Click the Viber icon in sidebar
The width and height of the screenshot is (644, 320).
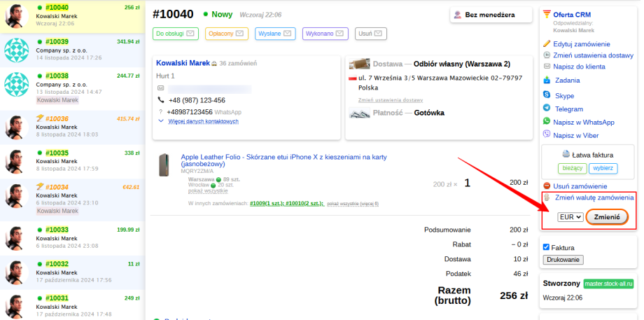point(547,134)
